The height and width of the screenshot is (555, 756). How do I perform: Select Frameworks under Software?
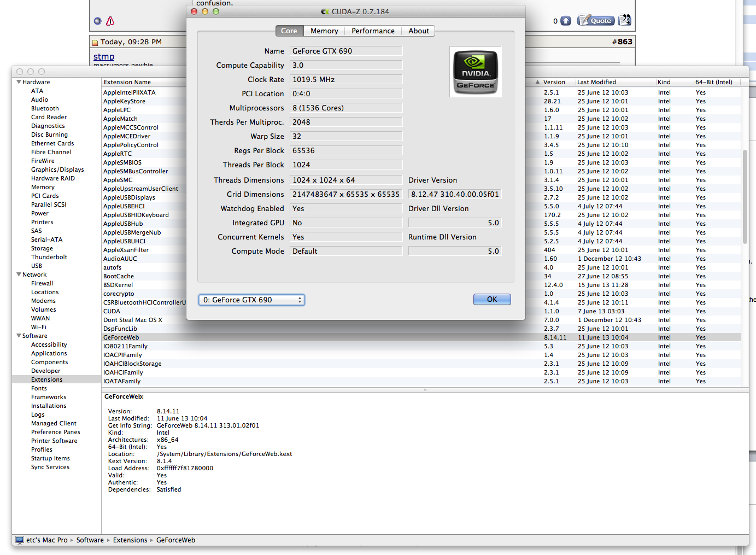pyautogui.click(x=49, y=397)
